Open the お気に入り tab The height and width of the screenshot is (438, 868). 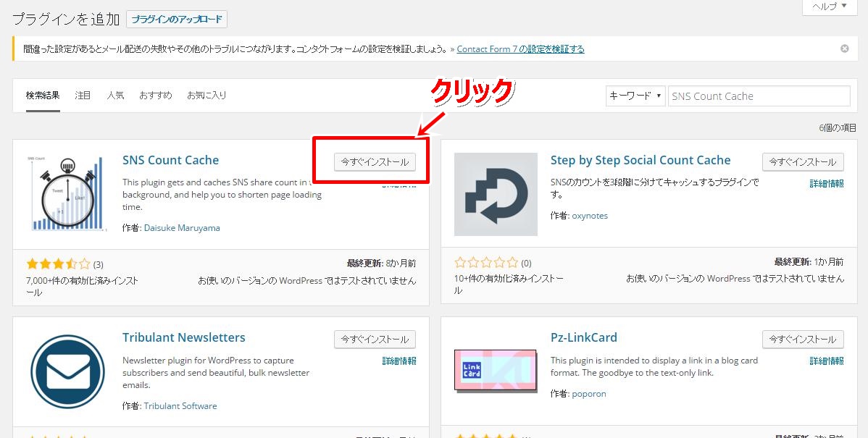206,95
